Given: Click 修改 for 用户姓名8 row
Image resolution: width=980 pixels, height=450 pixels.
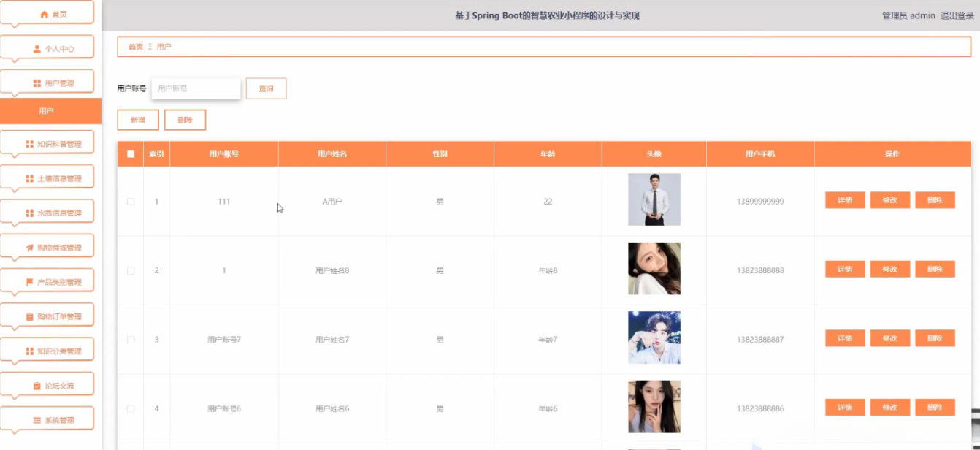Looking at the screenshot, I should (890, 269).
